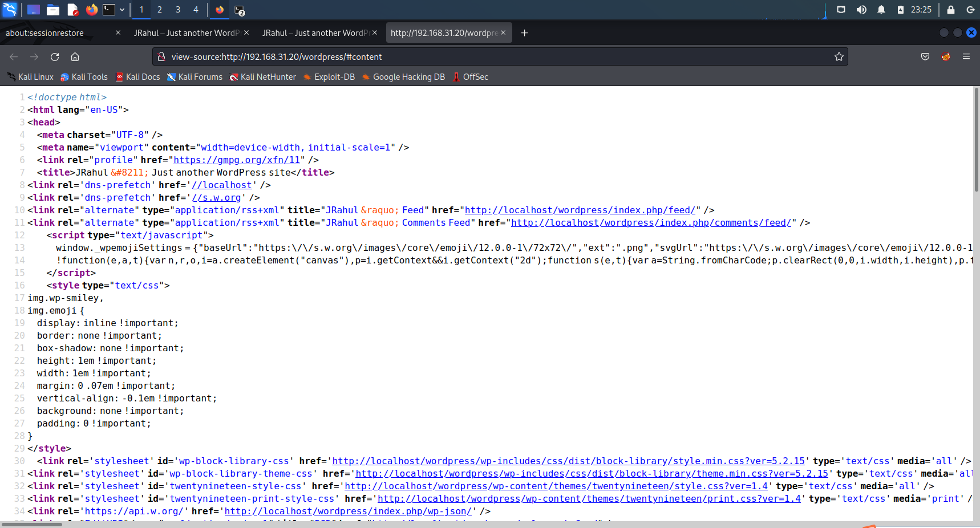The height and width of the screenshot is (528, 980).
Task: Select the http://192.168.31.20/wordpress tab
Action: (448, 33)
